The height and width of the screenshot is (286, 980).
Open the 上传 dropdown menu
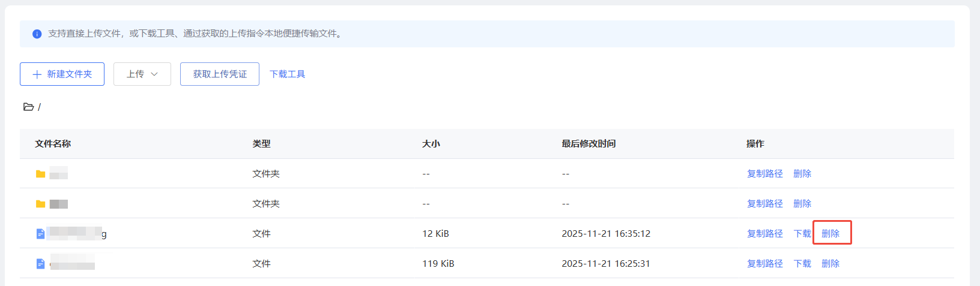[142, 74]
